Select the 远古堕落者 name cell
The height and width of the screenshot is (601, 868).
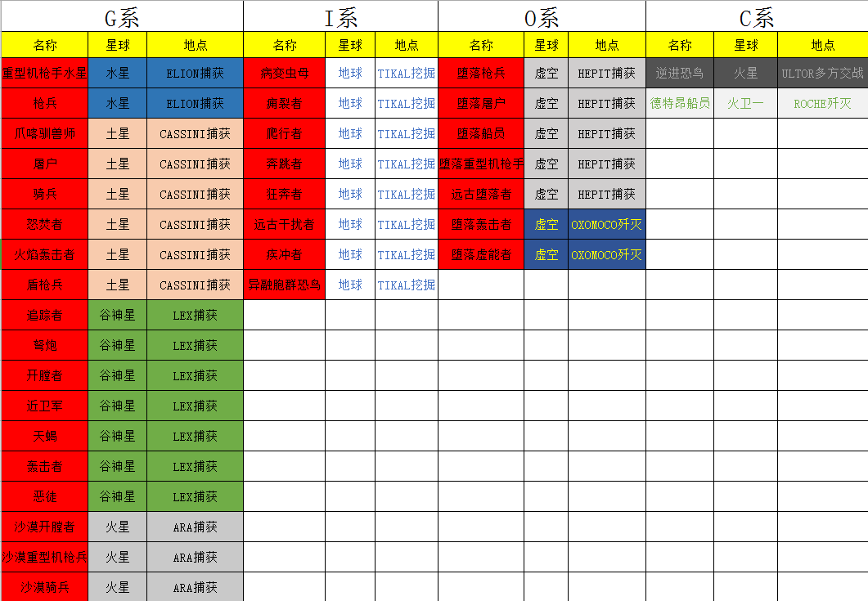pos(481,195)
